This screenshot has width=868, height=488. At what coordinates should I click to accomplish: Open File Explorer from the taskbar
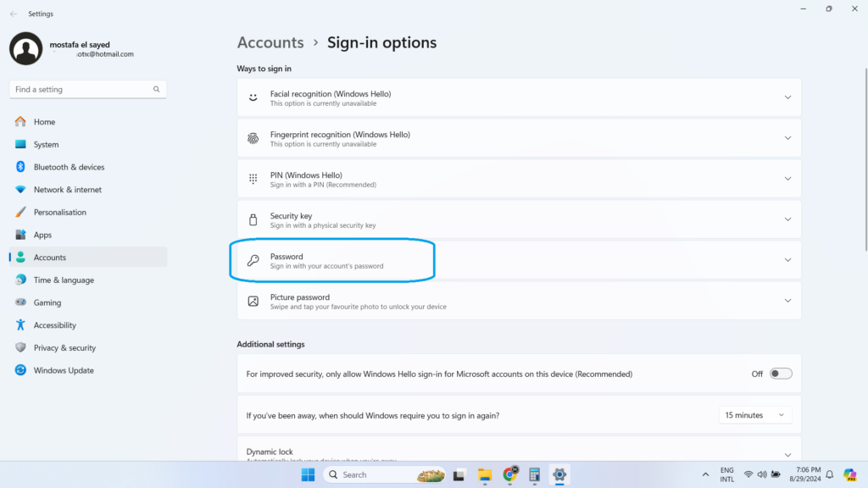[x=483, y=474]
